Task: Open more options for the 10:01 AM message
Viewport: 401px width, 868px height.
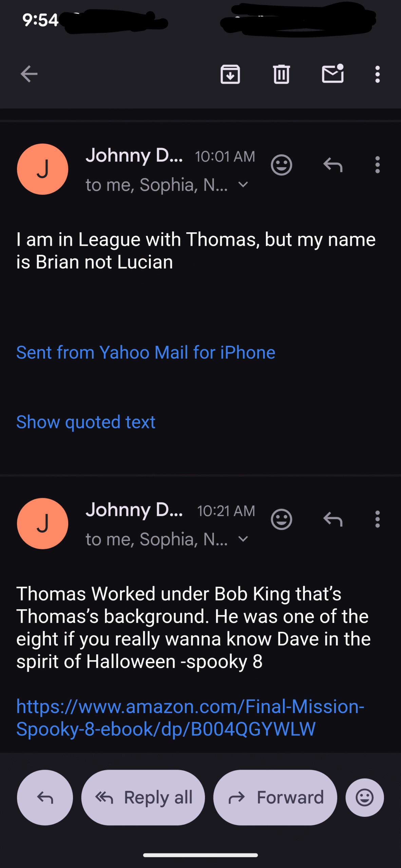Action: coord(377,165)
